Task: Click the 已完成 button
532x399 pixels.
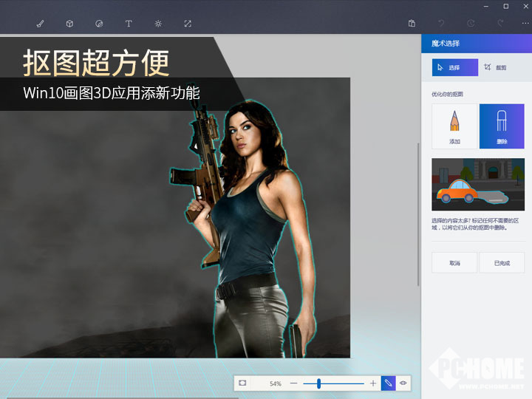Action: click(502, 263)
